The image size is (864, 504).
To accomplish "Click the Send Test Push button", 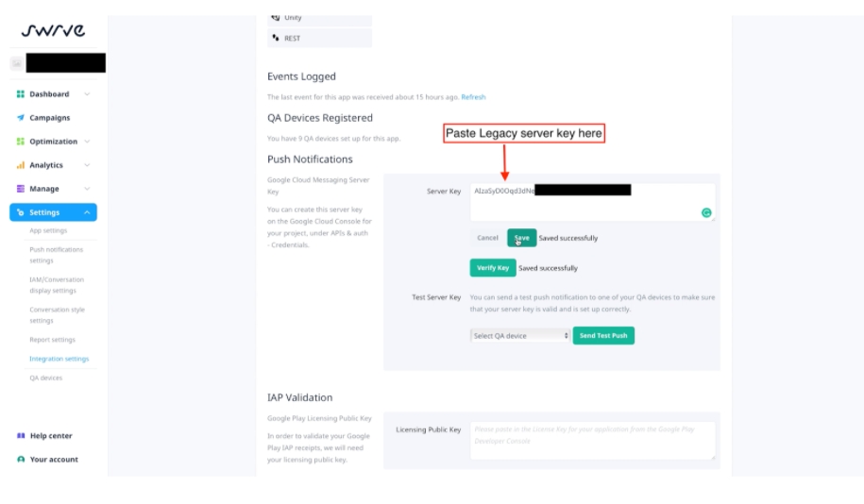I will point(603,335).
